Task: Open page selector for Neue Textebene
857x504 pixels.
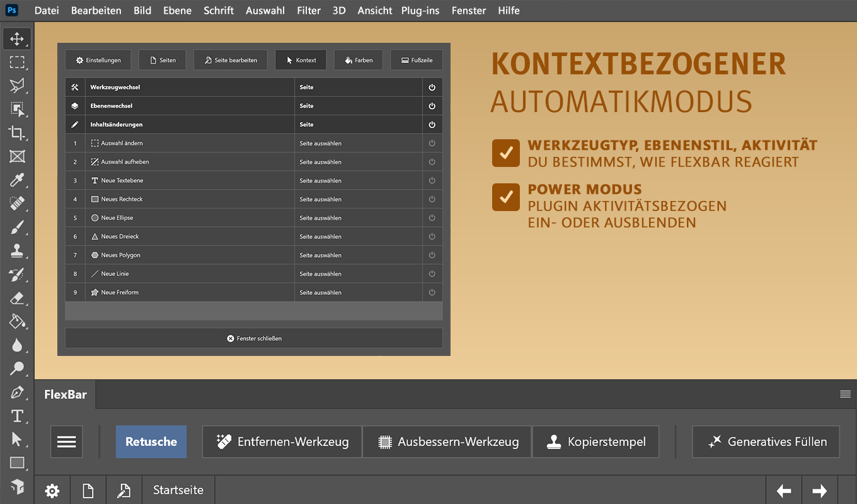Action: [359, 181]
